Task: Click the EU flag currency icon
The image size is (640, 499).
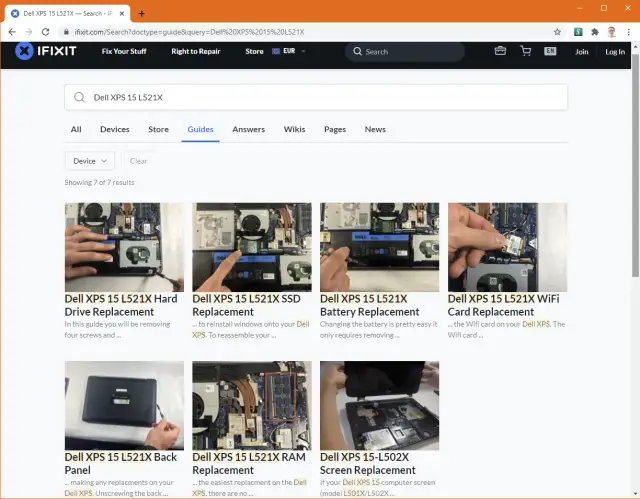Action: pos(276,51)
